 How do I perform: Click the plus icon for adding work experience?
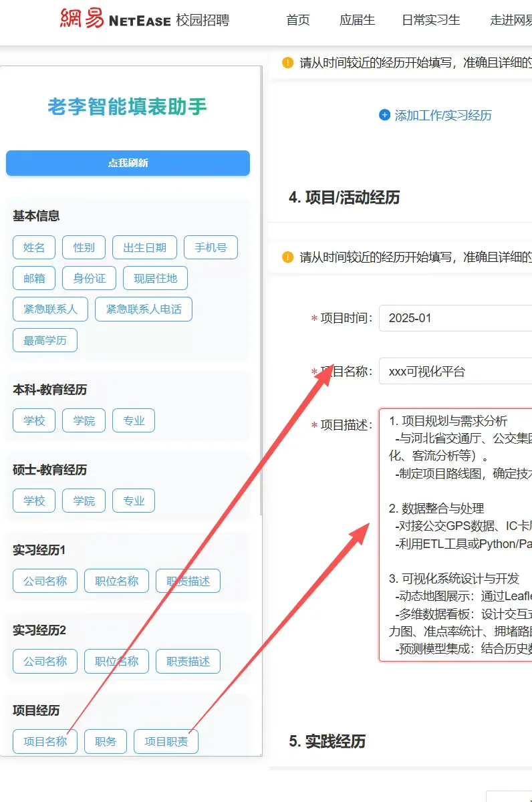pos(384,115)
